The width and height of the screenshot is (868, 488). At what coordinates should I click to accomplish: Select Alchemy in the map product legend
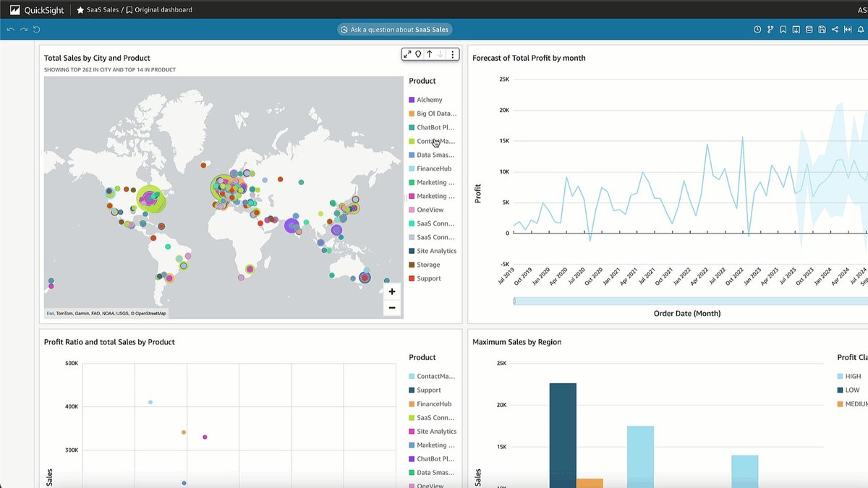[425, 100]
